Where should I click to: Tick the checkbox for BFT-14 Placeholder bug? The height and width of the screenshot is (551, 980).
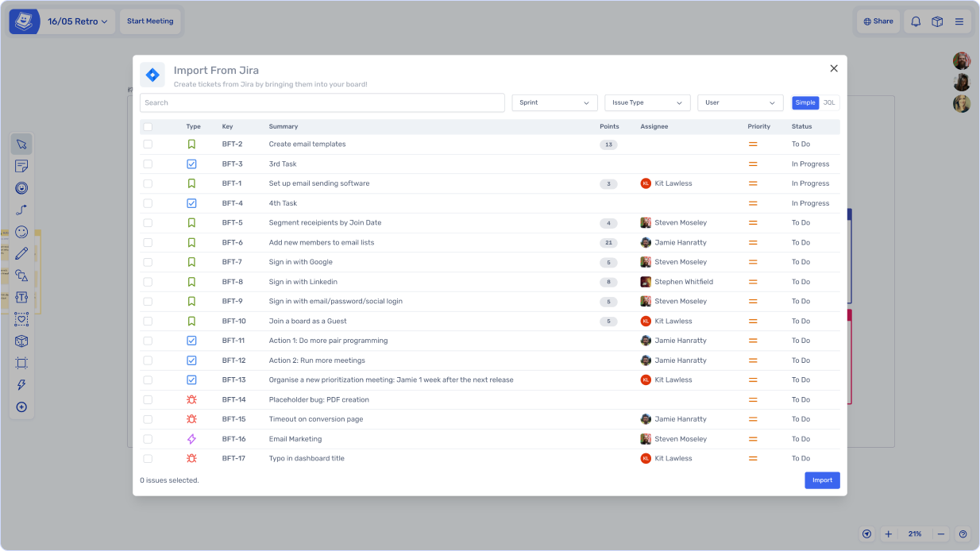pos(148,399)
